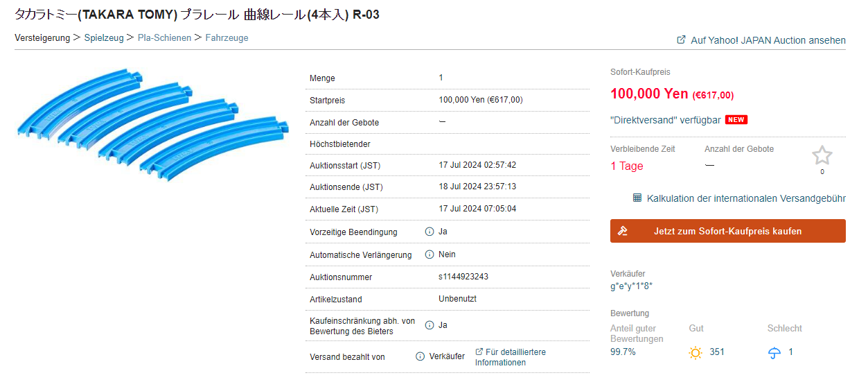Click external link icon before detailliertere Informationen
The width and height of the screenshot is (868, 389).
point(479,352)
